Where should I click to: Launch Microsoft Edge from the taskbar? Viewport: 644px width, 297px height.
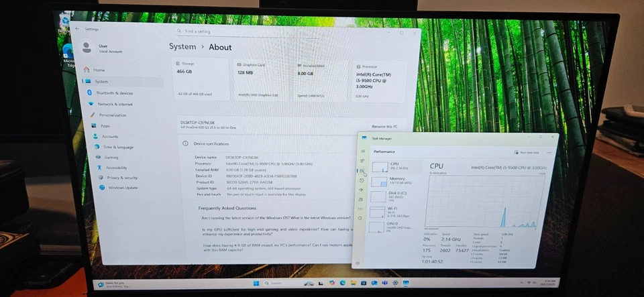[x=343, y=283]
